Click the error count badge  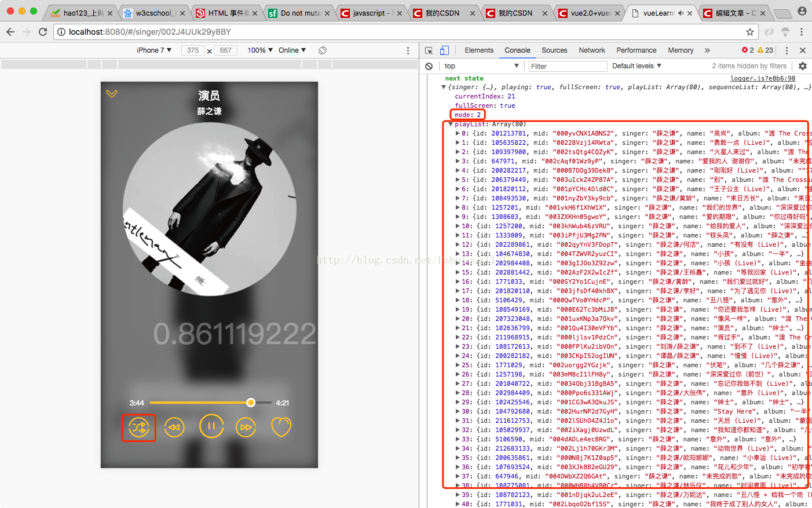(748, 50)
